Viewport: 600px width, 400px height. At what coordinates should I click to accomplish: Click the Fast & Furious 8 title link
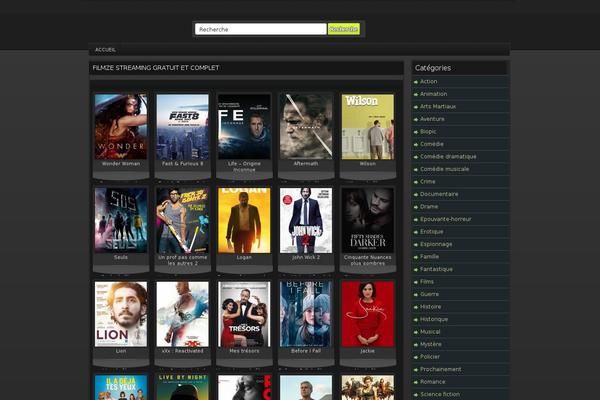pos(183,163)
